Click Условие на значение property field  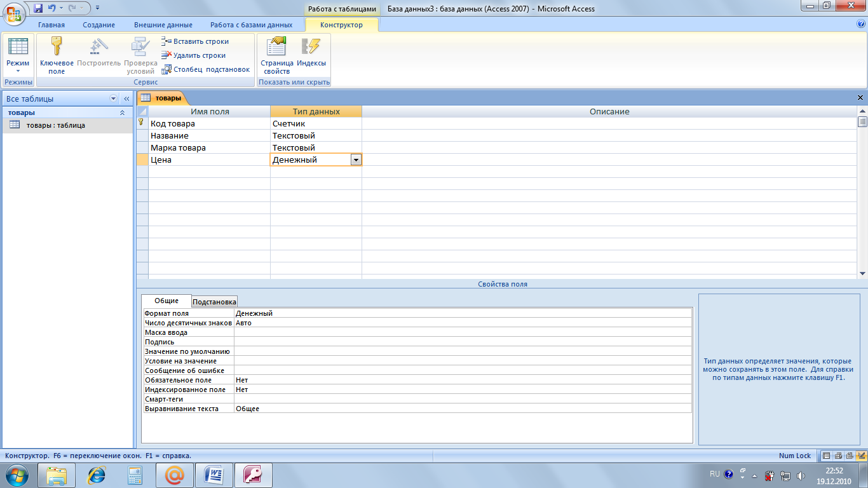click(x=463, y=361)
